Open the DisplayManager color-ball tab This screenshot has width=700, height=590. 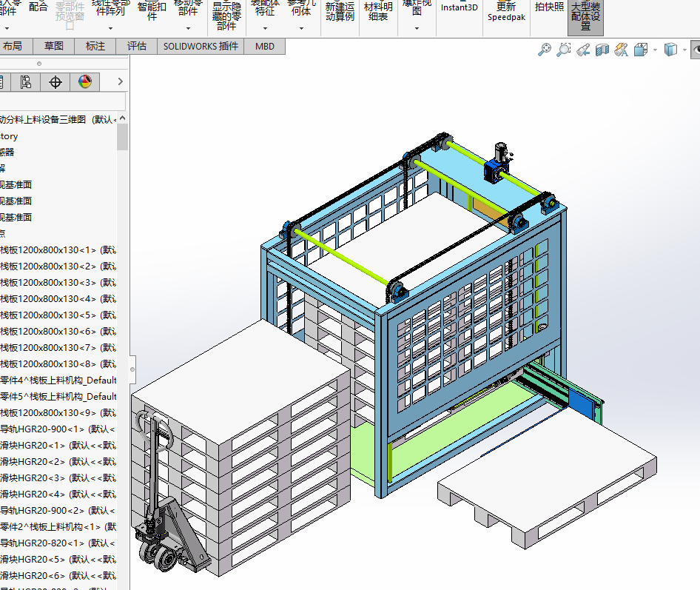coord(85,82)
